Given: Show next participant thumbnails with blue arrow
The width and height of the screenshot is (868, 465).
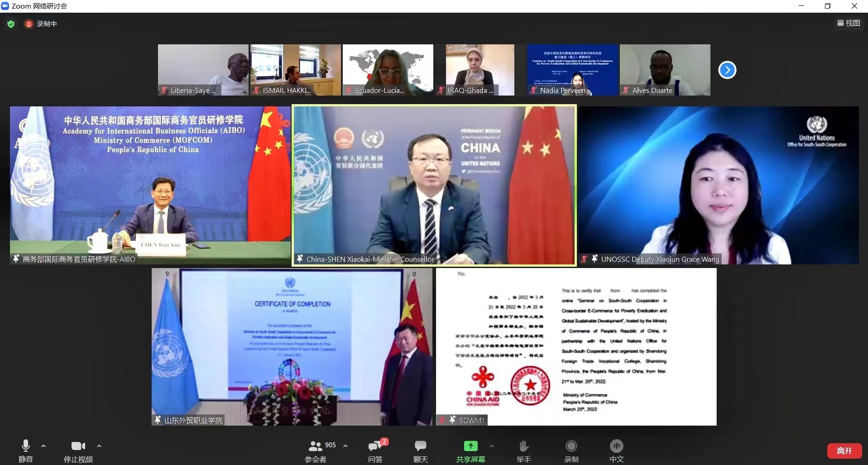Looking at the screenshot, I should (x=727, y=70).
